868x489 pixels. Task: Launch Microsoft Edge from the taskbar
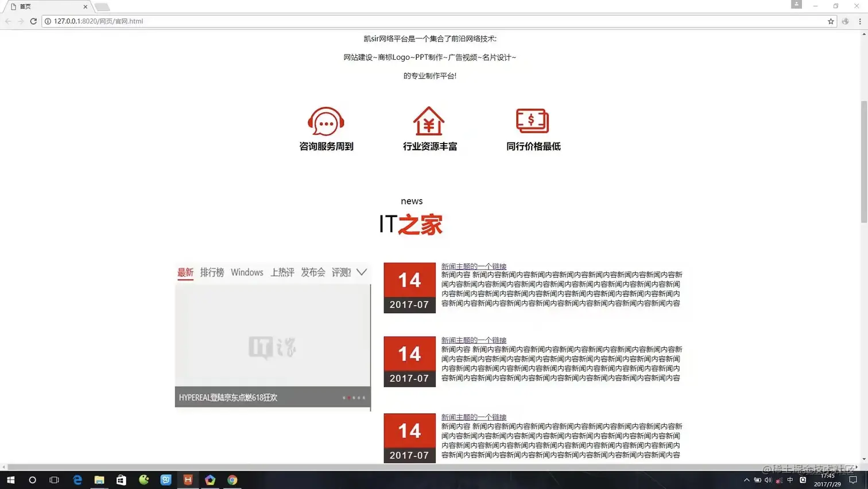pyautogui.click(x=77, y=480)
